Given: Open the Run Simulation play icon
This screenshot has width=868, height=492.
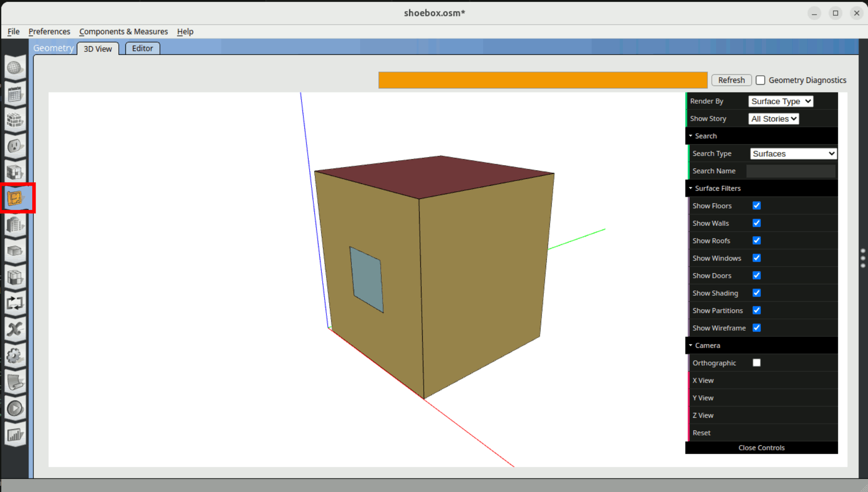Looking at the screenshot, I should (x=15, y=408).
